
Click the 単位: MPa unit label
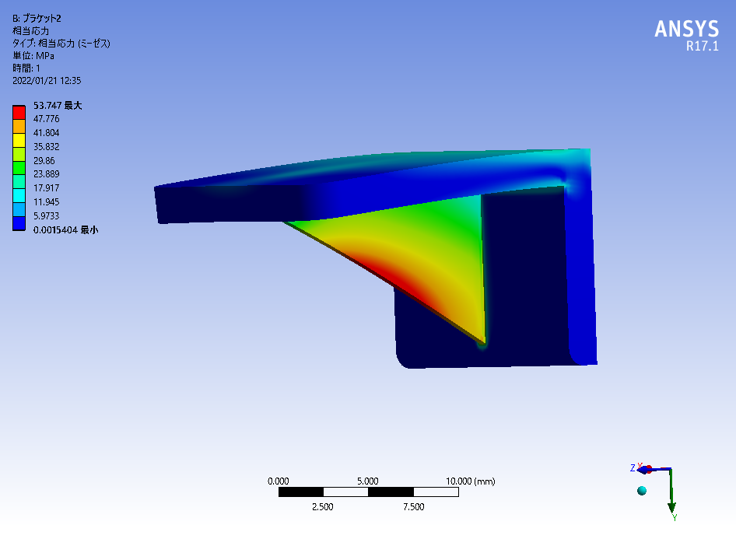pos(33,56)
